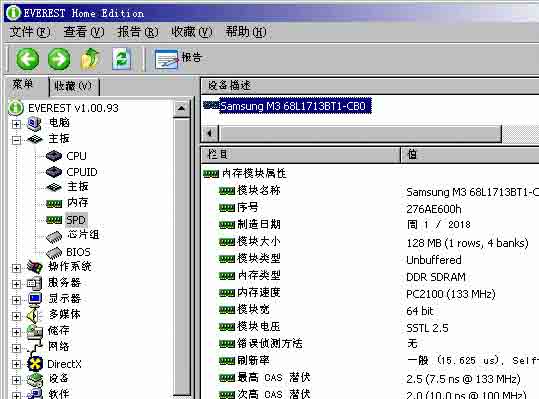Screen dimensions: 539x399
Task: Open the 报告 report wizard button
Action: [178, 59]
